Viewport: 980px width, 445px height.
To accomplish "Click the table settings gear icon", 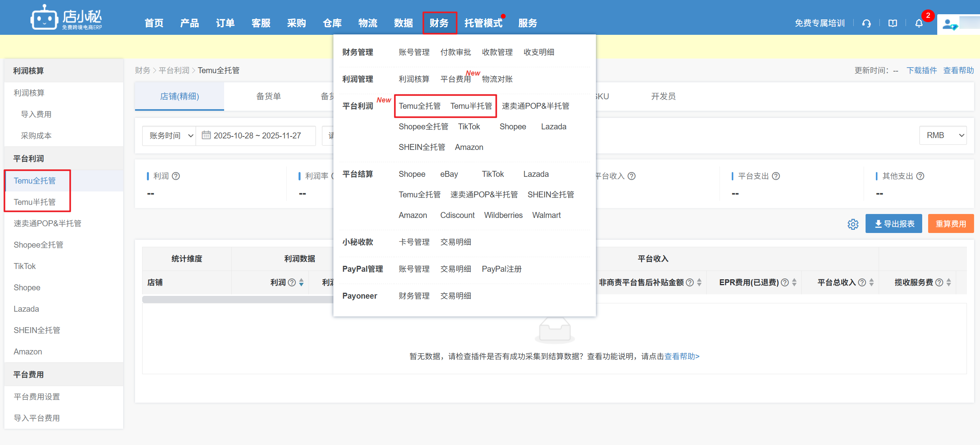I will (x=853, y=224).
